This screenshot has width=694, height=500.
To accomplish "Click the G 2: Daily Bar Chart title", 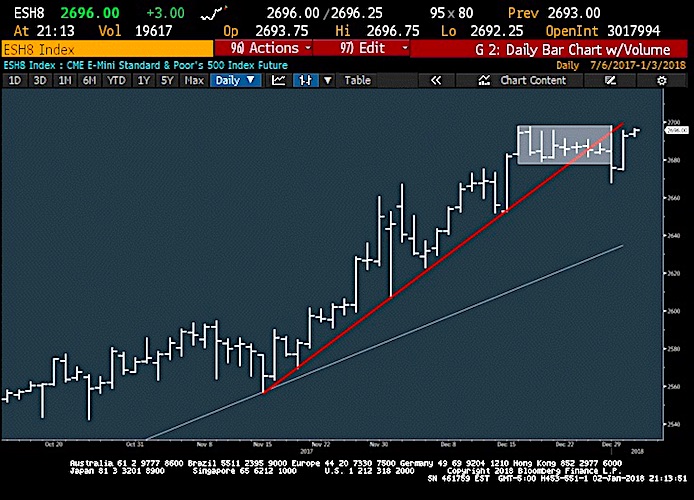I will (572, 50).
